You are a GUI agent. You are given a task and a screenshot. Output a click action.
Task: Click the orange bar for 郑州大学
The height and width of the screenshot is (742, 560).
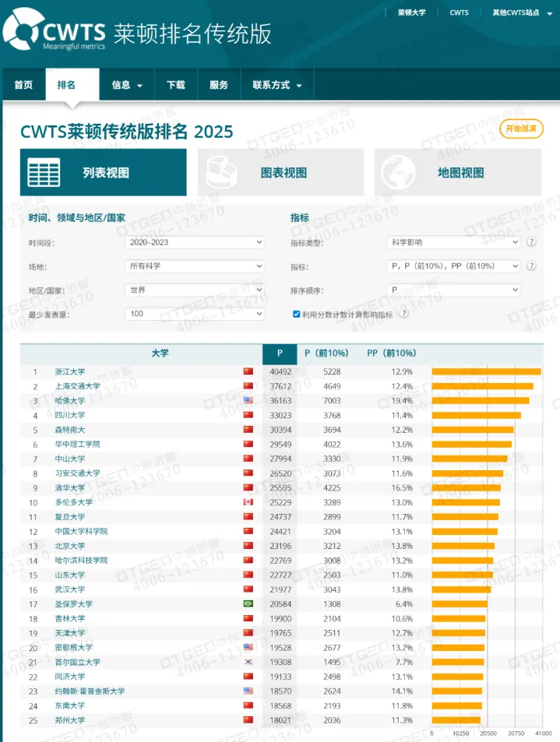pos(456,720)
